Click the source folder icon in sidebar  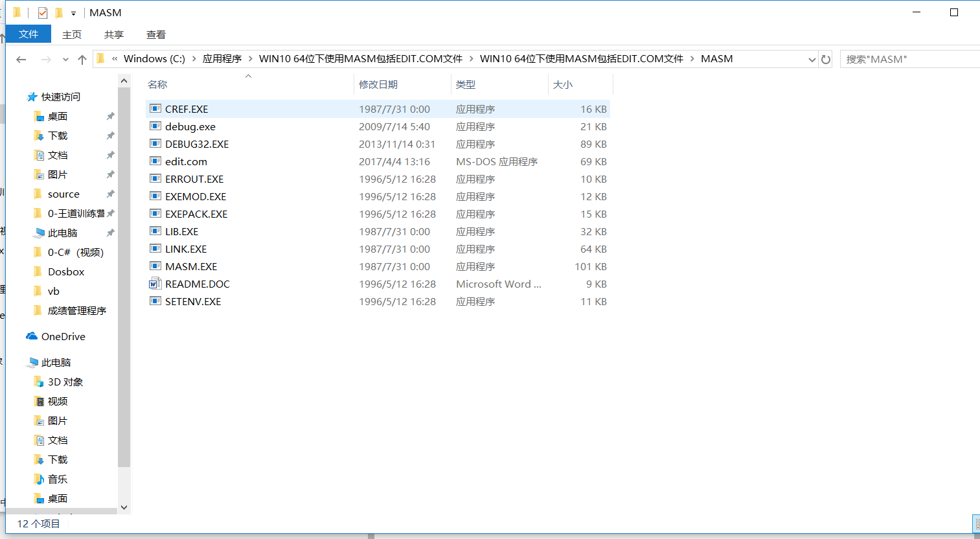click(39, 194)
